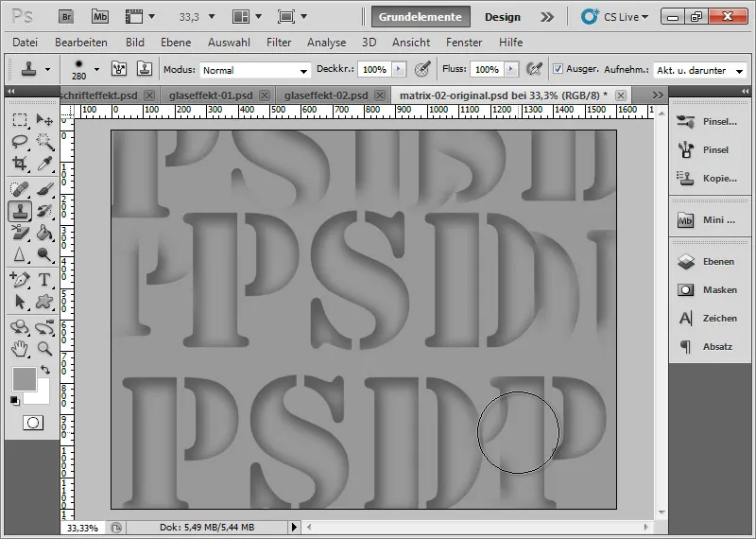This screenshot has width=756, height=539.
Task: Switch to glaseffekt-01.psd tab
Action: click(211, 96)
